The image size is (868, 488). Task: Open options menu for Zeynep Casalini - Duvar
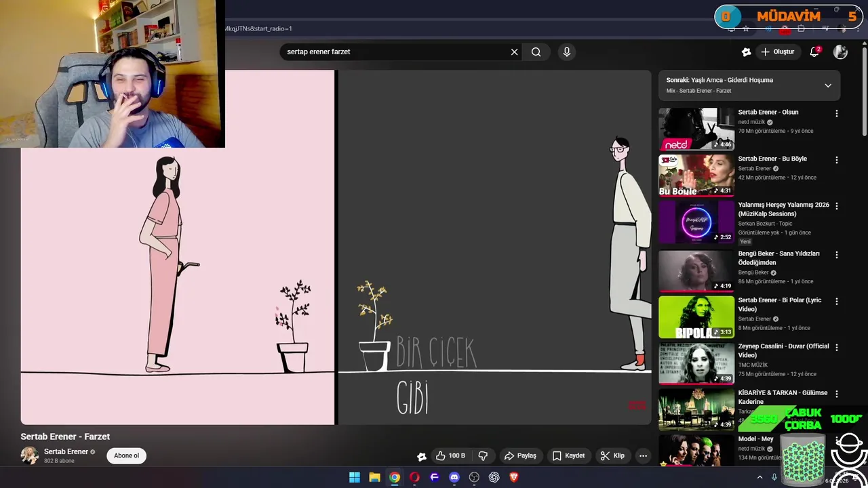[x=836, y=347]
